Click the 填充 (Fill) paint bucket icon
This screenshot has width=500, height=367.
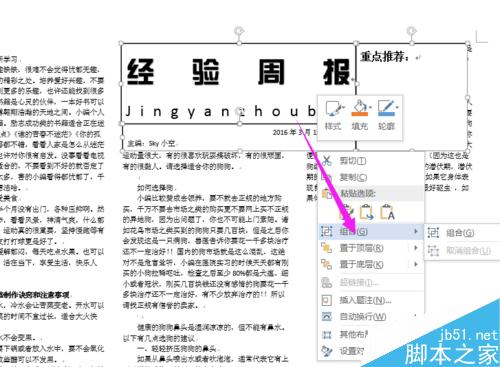[x=359, y=107]
